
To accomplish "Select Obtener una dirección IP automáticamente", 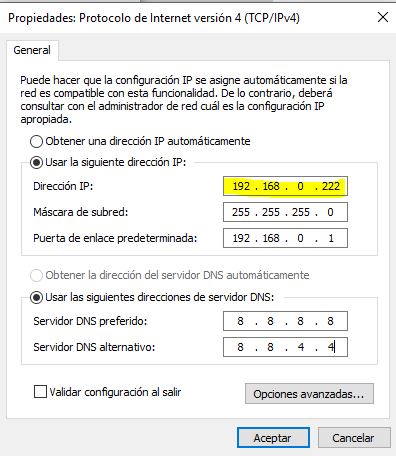I will tap(36, 141).
